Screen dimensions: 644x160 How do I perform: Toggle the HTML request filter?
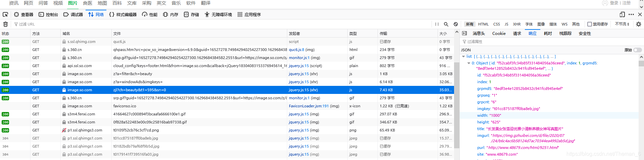pyautogui.click(x=483, y=24)
